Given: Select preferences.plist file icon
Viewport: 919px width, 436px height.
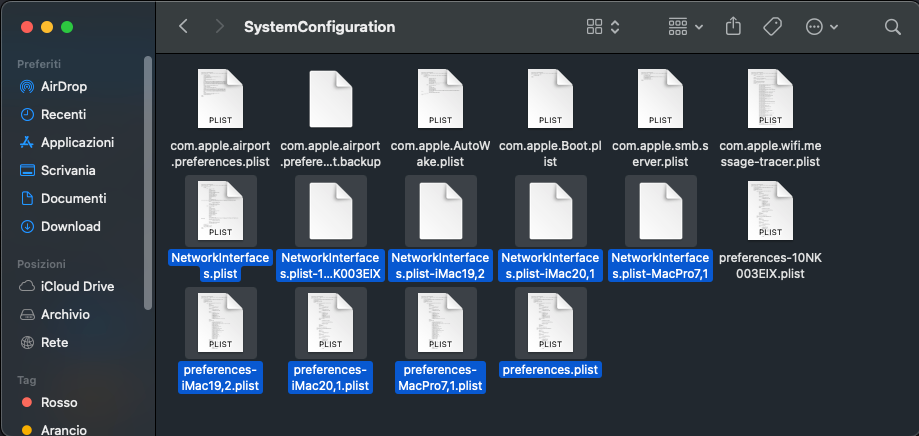Looking at the screenshot, I should coord(550,322).
